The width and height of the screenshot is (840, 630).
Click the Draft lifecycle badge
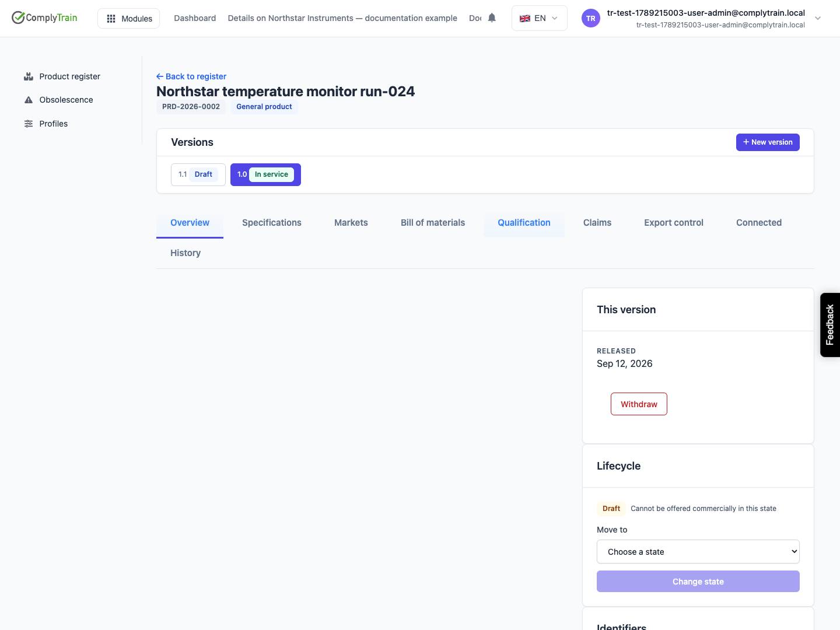tap(611, 509)
